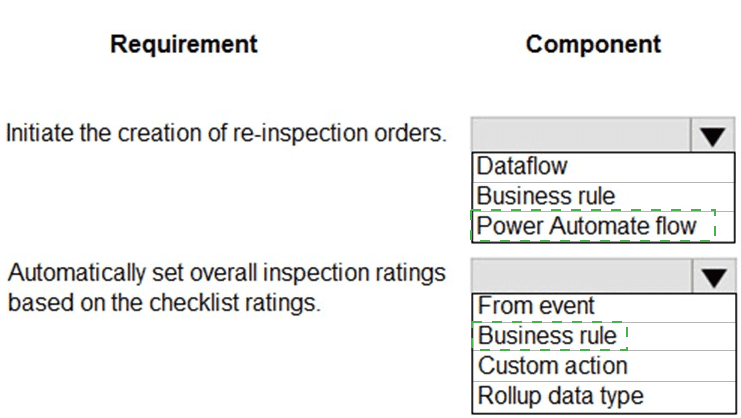Pick the Rollup data type option
Screen dimensions: 741x418
(604, 397)
